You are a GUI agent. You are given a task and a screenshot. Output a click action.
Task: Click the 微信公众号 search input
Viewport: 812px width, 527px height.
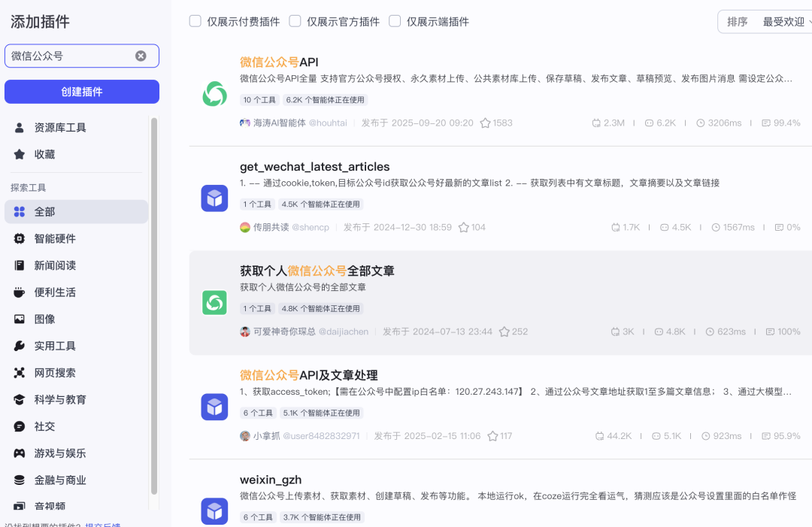82,56
